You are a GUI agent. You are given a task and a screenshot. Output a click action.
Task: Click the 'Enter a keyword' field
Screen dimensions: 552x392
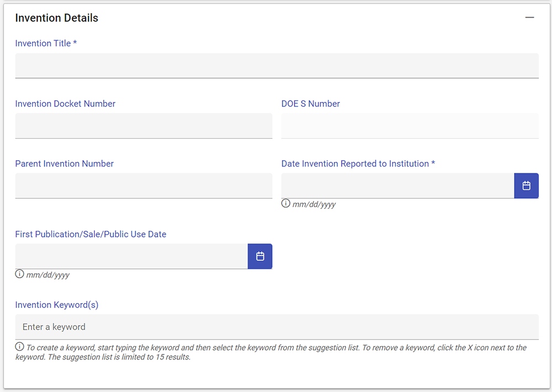click(277, 327)
